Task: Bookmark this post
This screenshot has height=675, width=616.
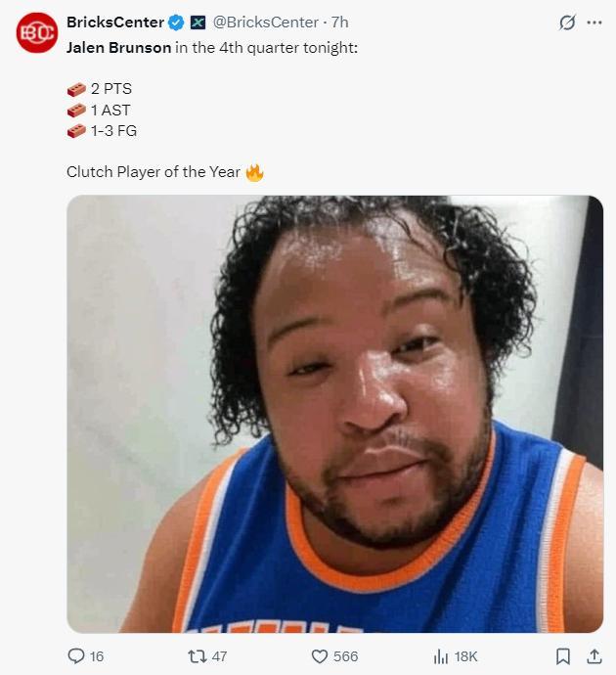Action: [x=563, y=656]
